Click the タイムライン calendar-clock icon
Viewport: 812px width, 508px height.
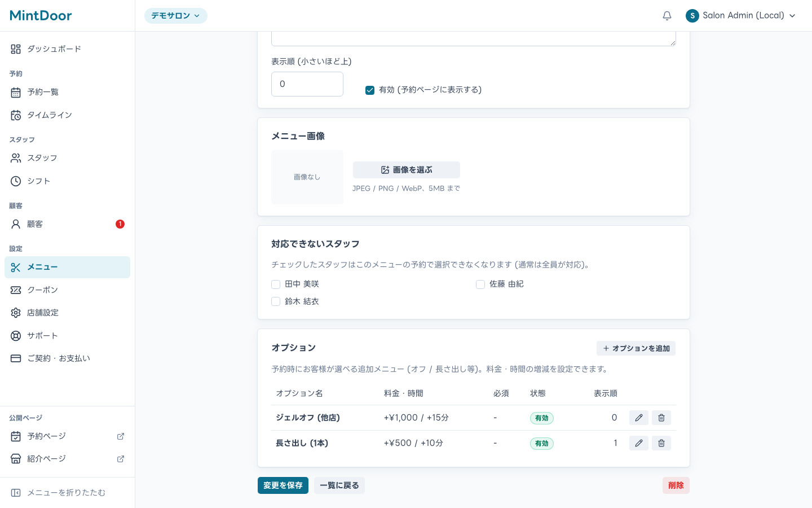click(16, 115)
